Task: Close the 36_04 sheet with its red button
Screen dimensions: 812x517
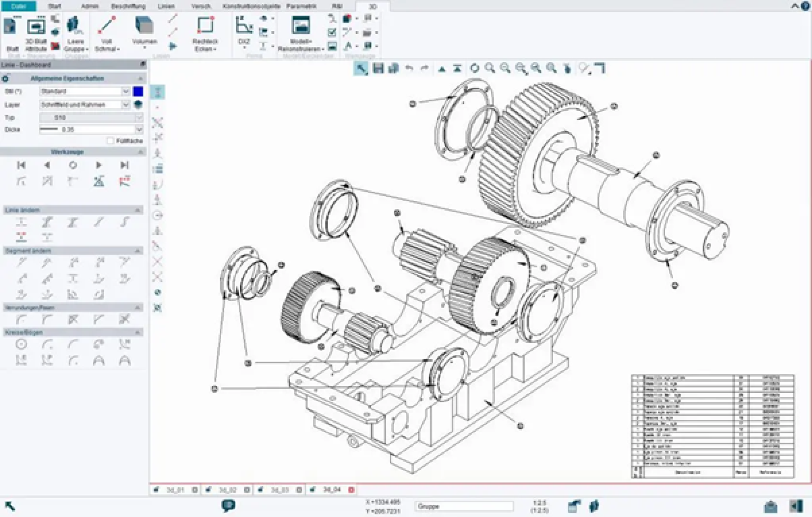Action: 352,490
